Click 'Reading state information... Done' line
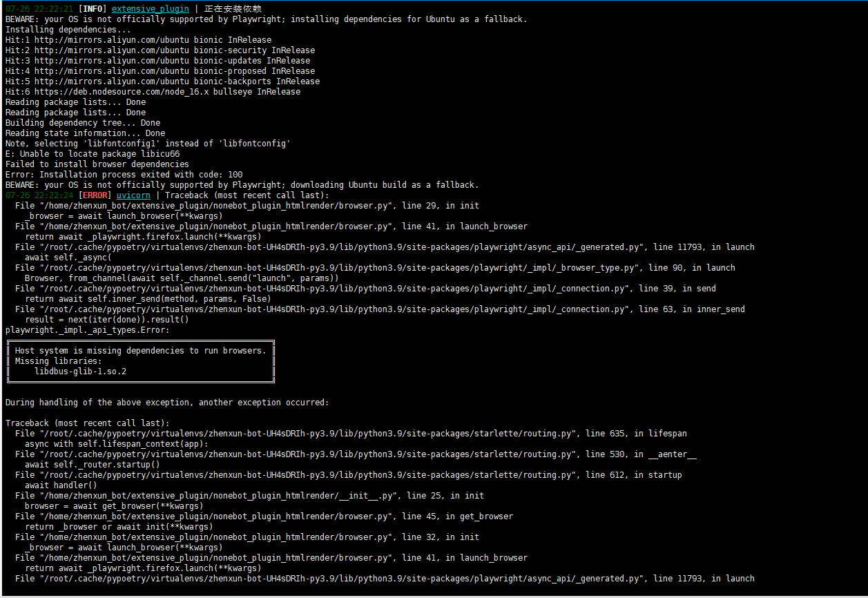The width and height of the screenshot is (868, 598). coord(85,133)
